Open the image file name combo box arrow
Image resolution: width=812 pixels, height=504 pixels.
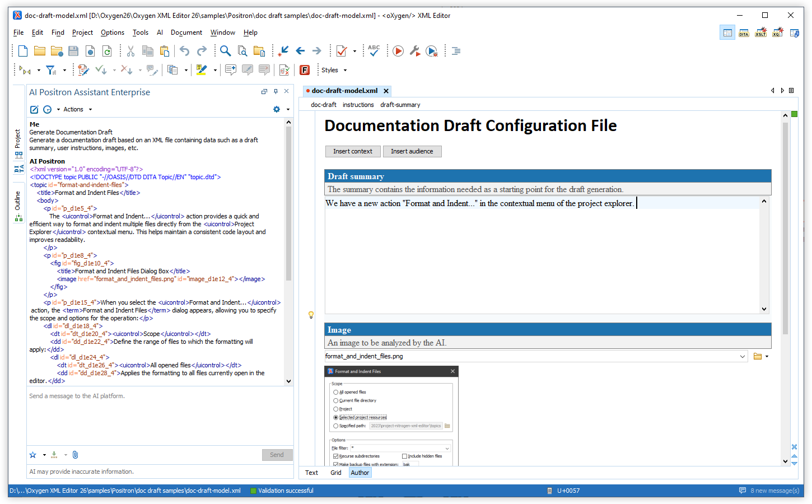743,356
